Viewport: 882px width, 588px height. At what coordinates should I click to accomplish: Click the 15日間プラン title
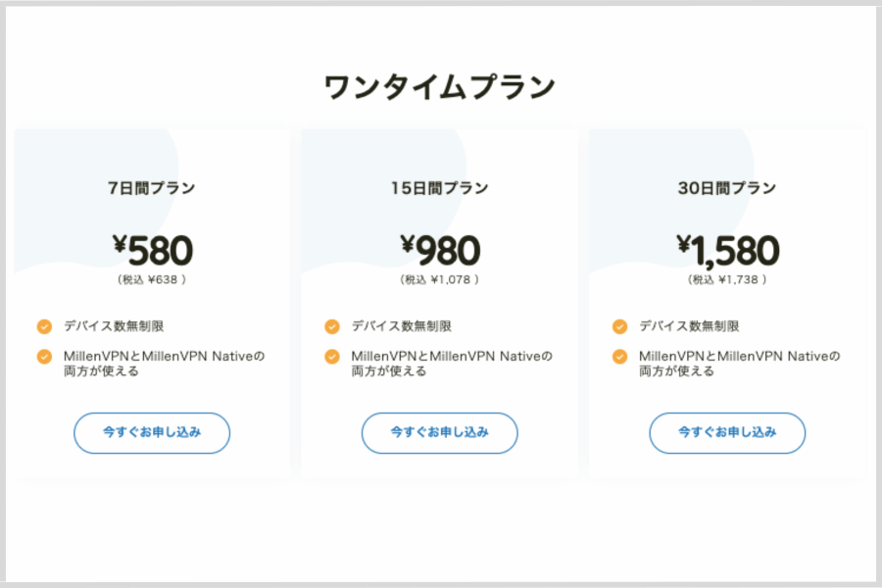tap(439, 188)
